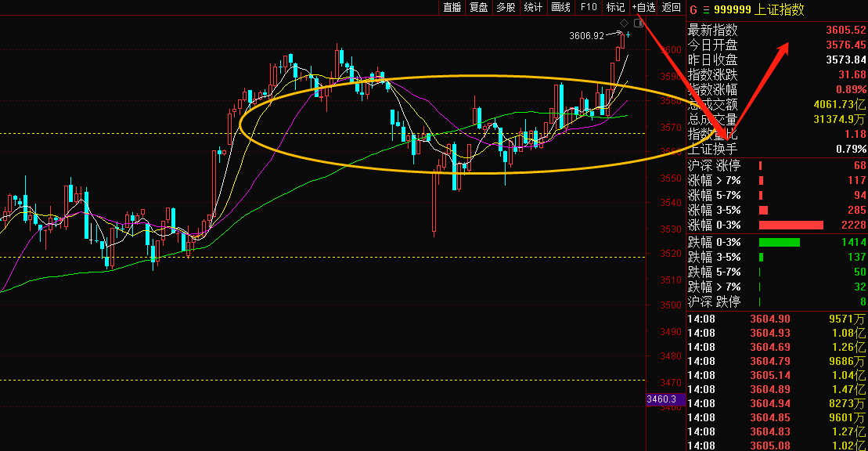Image resolution: width=868 pixels, height=451 pixels.
Task: Toggle the side panel icon beside the diamond
Action: click(638, 23)
